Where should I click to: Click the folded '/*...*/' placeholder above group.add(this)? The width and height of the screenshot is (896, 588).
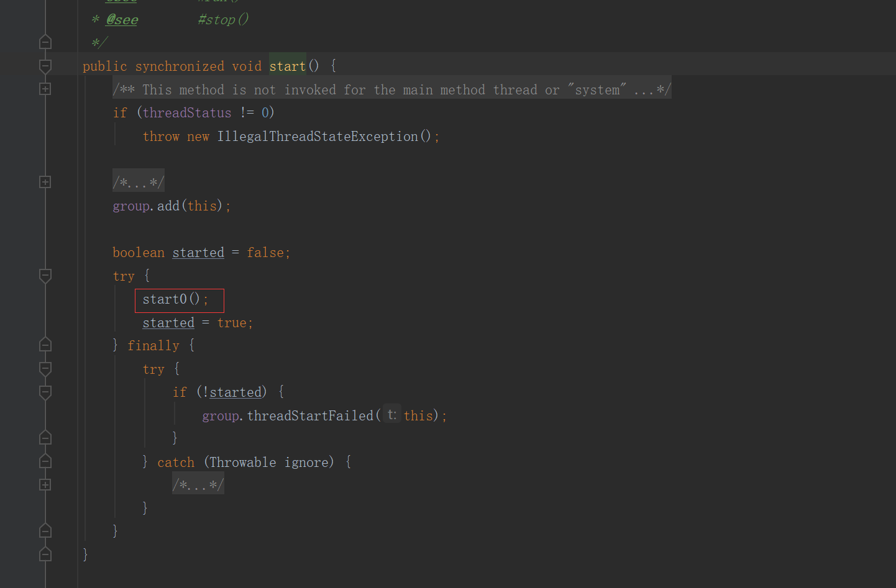[138, 183]
